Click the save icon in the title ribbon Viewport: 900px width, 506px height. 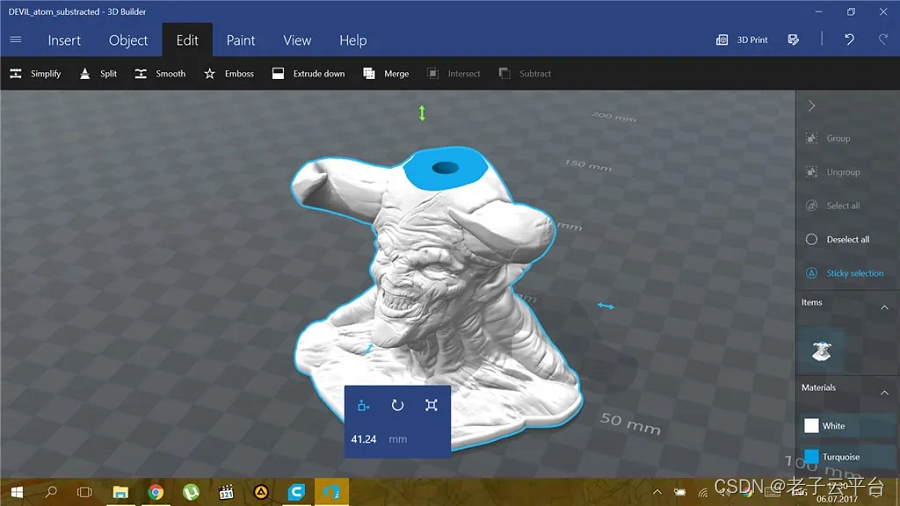click(x=793, y=40)
